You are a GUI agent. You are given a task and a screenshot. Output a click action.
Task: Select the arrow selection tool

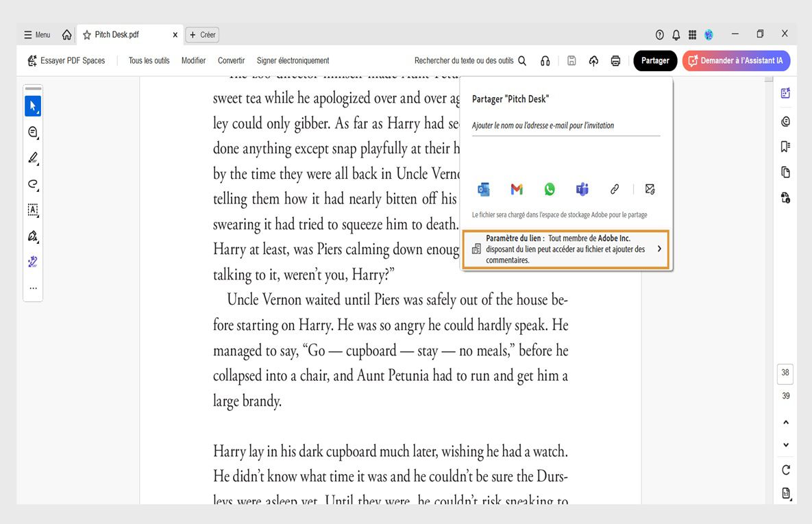32,105
